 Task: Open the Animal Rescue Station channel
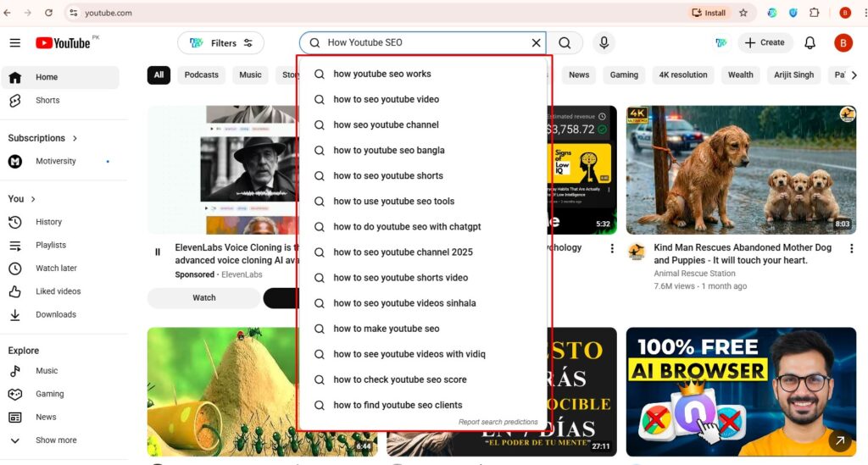[694, 273]
